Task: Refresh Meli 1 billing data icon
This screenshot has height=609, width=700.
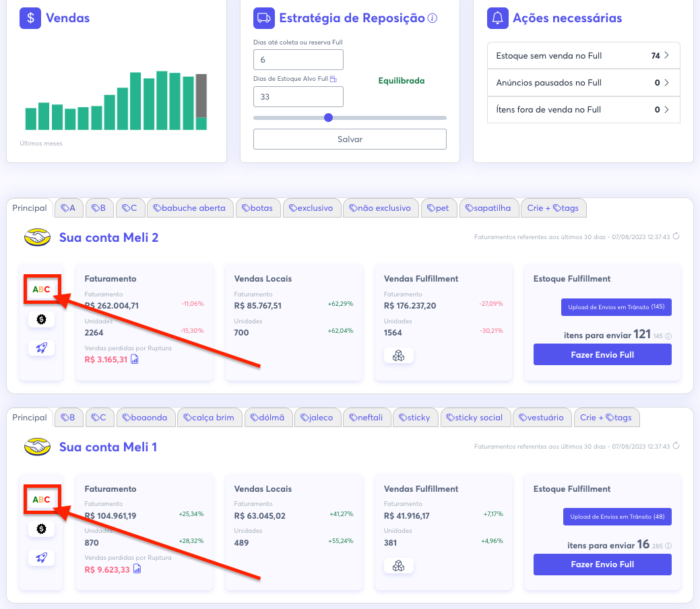Action: click(676, 445)
